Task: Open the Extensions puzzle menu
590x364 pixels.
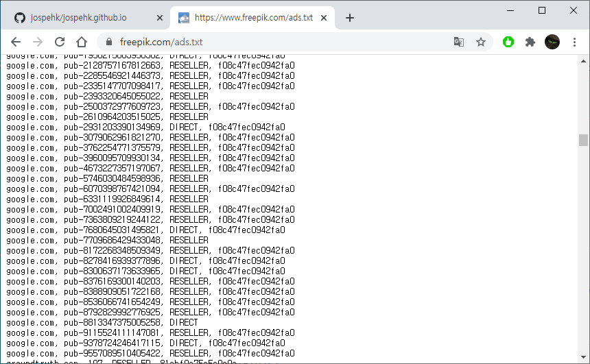Action: tap(530, 42)
